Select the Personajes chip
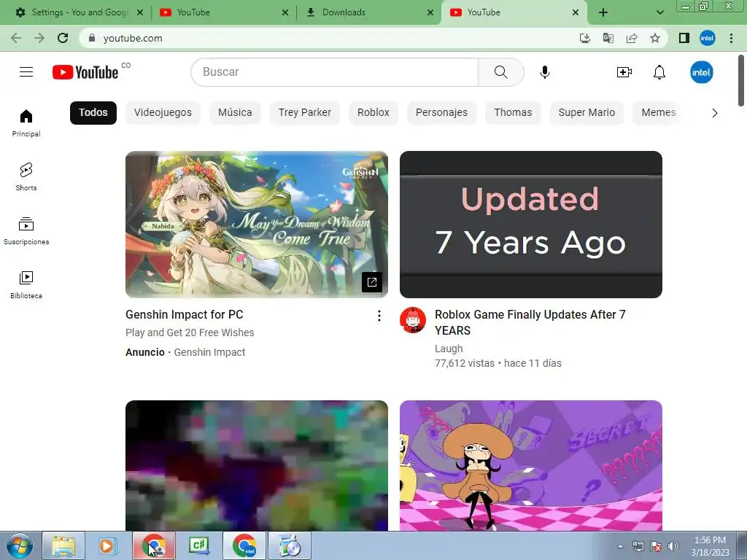The height and width of the screenshot is (560, 747). [x=441, y=113]
